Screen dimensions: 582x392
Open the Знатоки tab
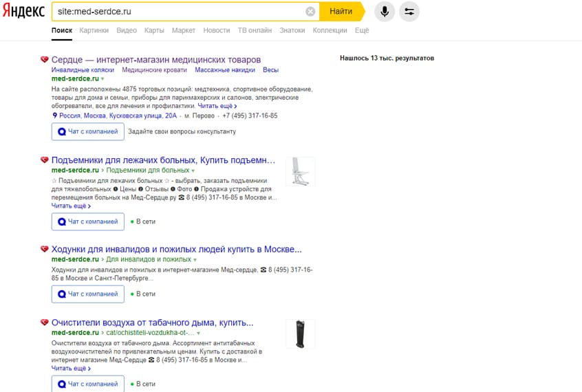coord(292,30)
